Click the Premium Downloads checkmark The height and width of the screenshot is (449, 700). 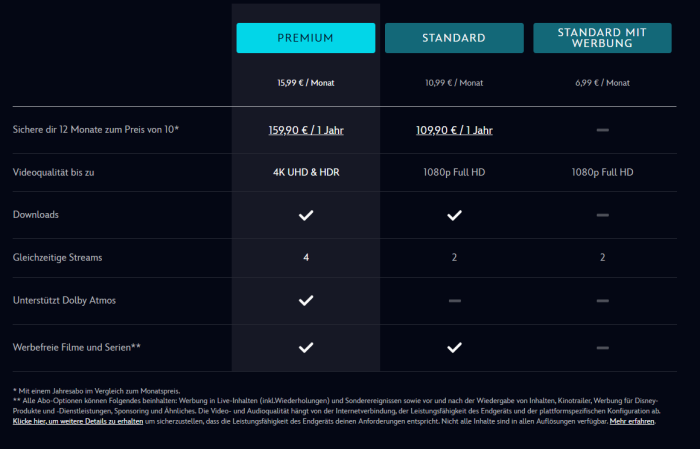306,215
